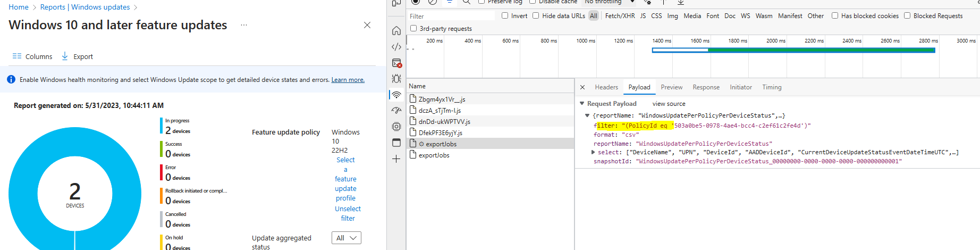Collapse the reportName payload object
This screenshot has width=980, height=250.
pyautogui.click(x=587, y=115)
